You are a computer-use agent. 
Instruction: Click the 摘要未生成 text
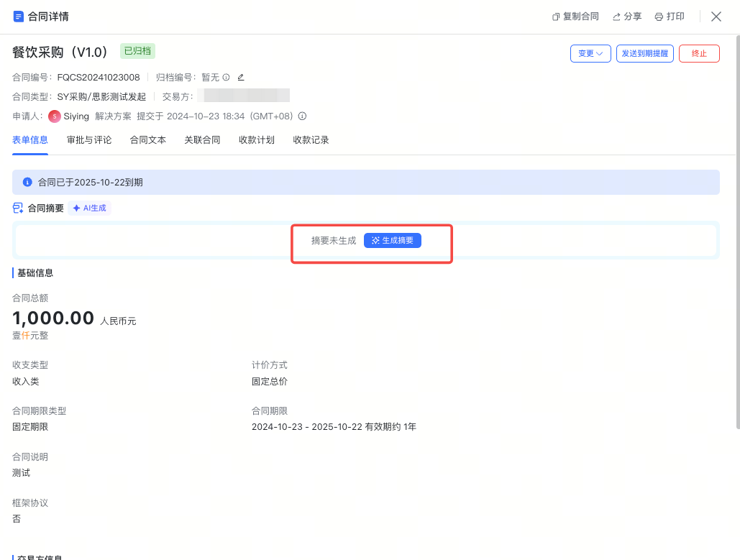[334, 241]
